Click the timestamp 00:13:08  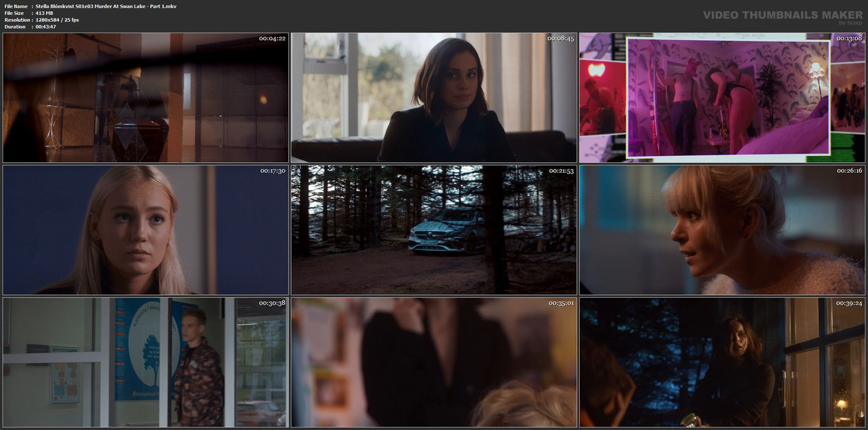click(848, 39)
